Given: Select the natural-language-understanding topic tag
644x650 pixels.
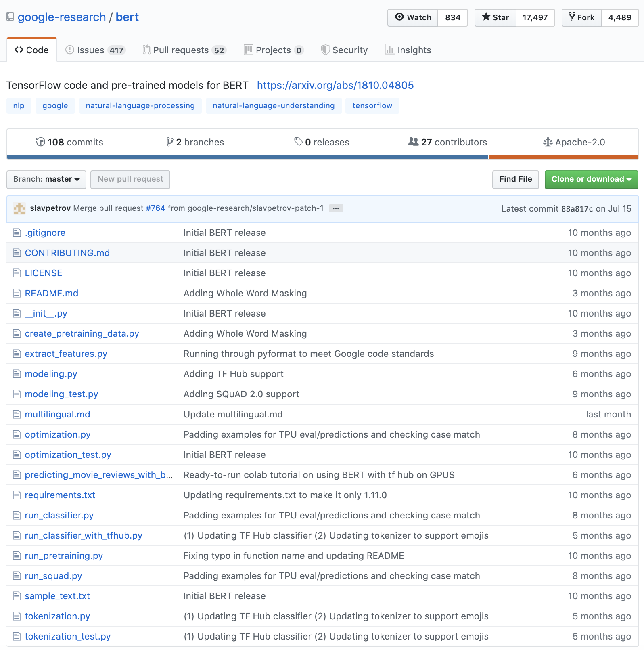Looking at the screenshot, I should (x=274, y=106).
